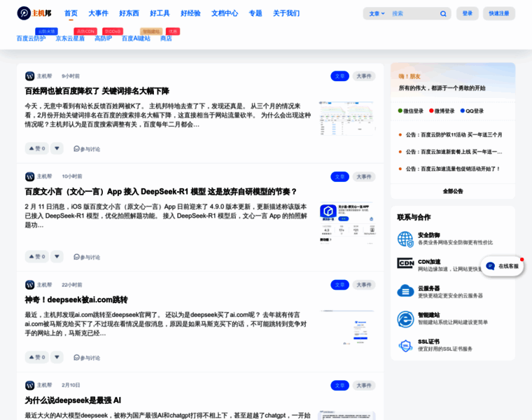Open article 百度文小言 App 接入 DeepSeek-R1
The height and width of the screenshot is (420, 532).
[x=161, y=192]
